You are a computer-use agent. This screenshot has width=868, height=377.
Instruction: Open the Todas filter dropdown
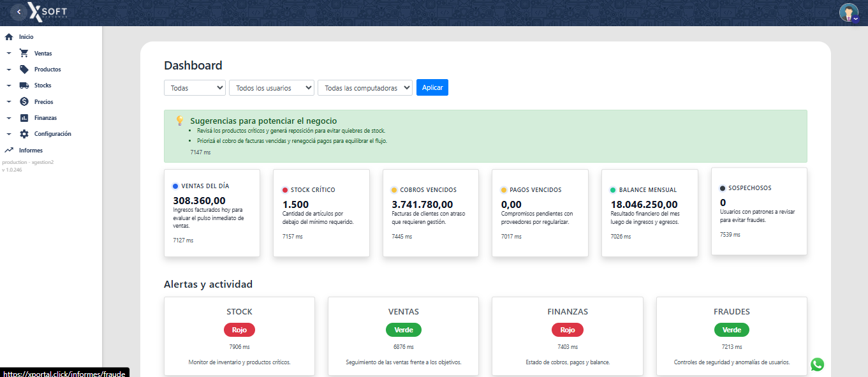195,87
